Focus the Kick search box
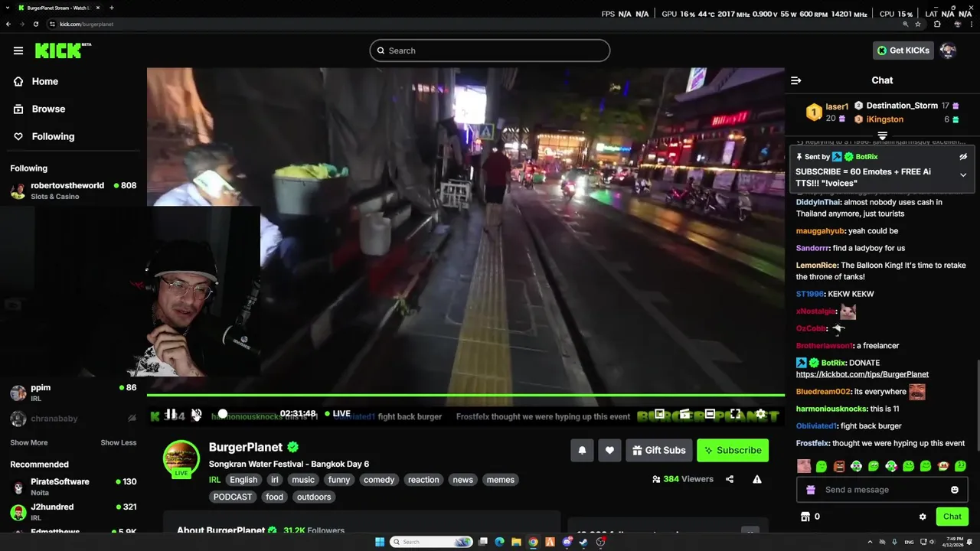 [490, 51]
